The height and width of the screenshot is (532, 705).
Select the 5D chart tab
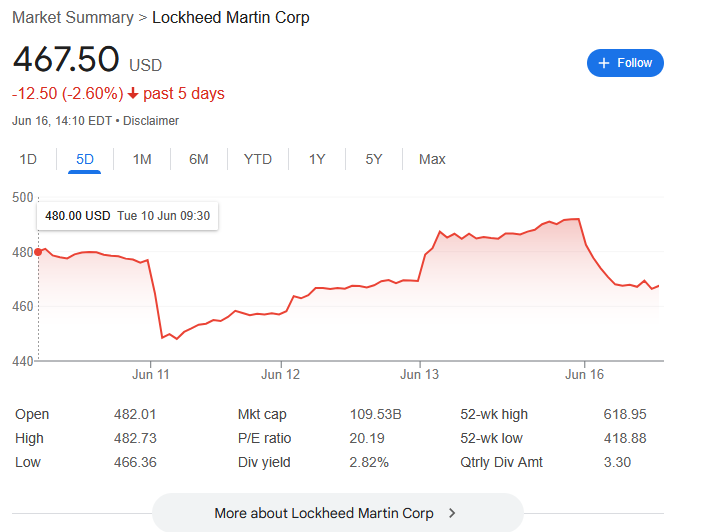point(85,159)
